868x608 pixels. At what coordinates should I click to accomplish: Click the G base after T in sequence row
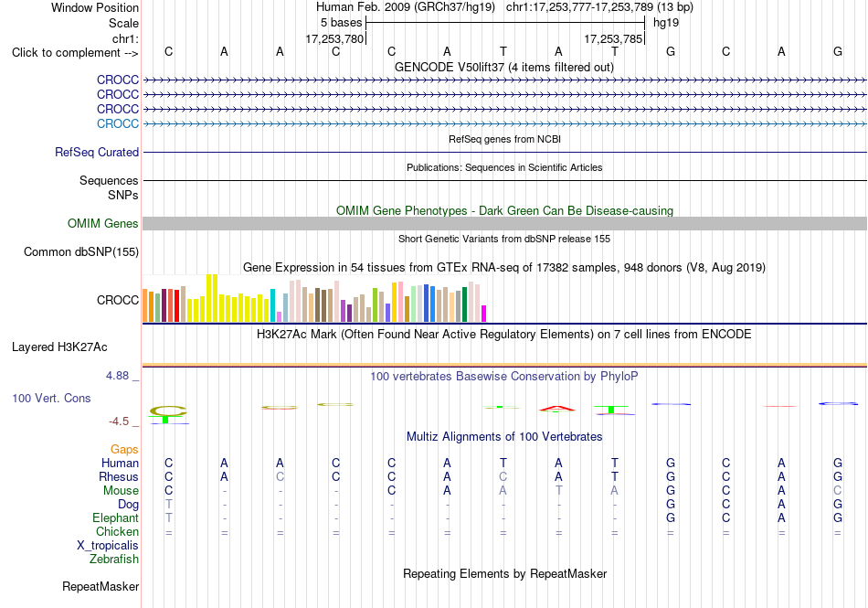(671, 51)
